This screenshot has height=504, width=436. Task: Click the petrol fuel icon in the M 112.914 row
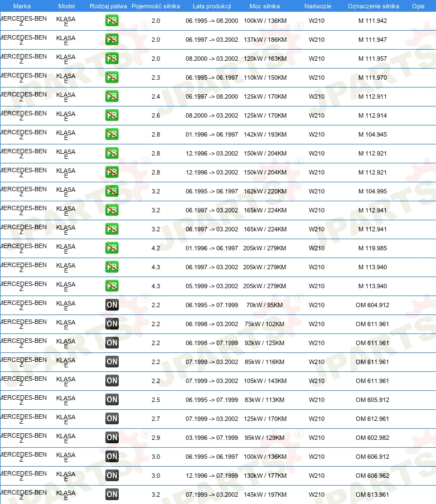(112, 115)
